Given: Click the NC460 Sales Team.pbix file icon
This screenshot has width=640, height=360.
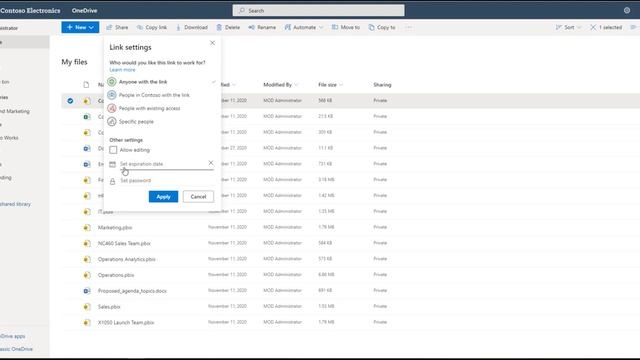Looking at the screenshot, I should click(87, 243).
